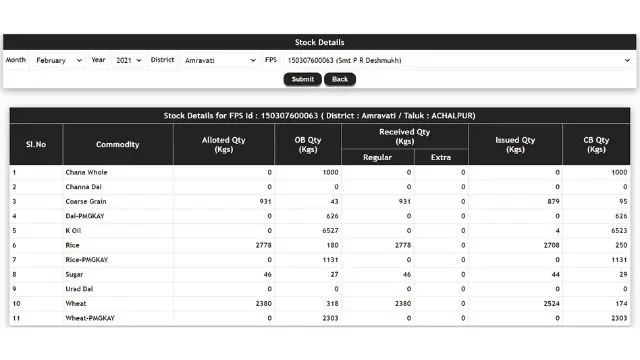This screenshot has width=640, height=360.
Task: Click the Stock Details title bar
Action: 320,42
